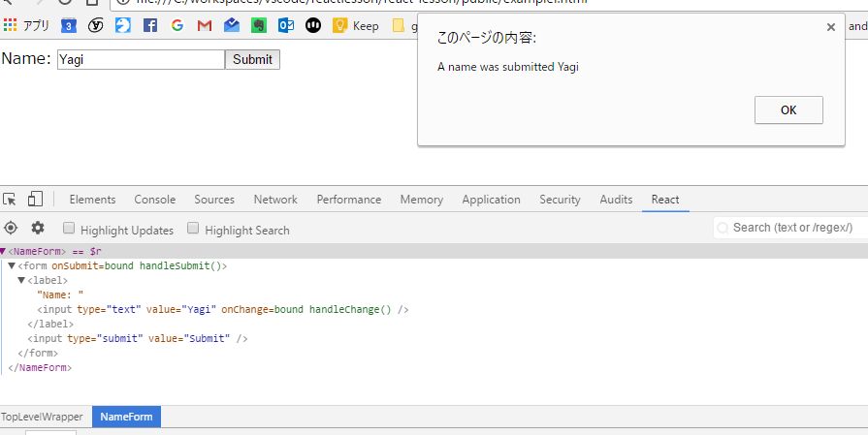Switch to the Security tab

(x=560, y=200)
